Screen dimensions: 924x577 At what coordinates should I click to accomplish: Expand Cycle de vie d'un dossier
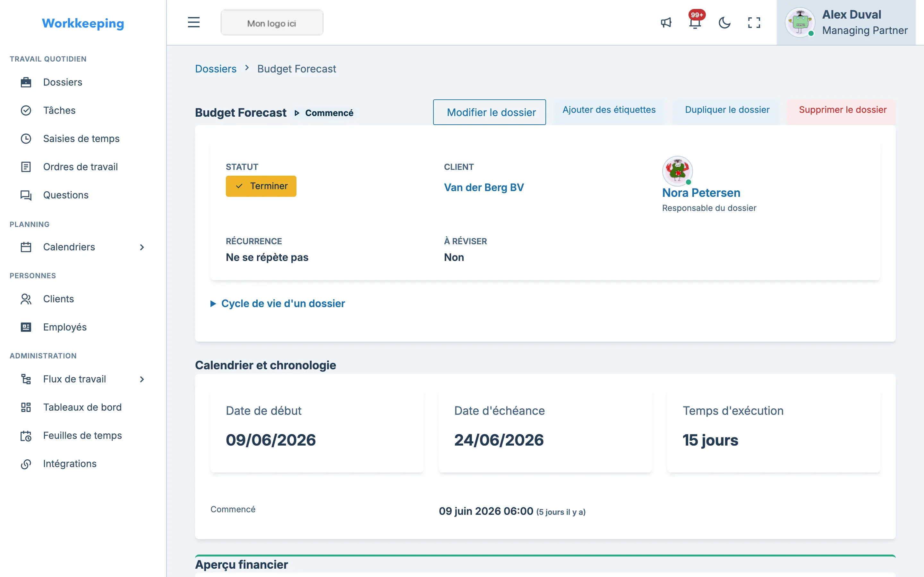pyautogui.click(x=278, y=303)
